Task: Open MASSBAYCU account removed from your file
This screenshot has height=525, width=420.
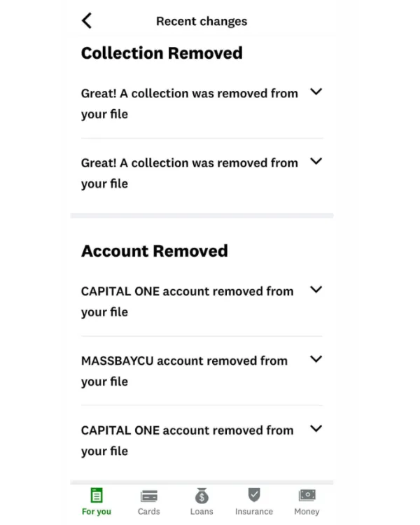Action: (184, 371)
